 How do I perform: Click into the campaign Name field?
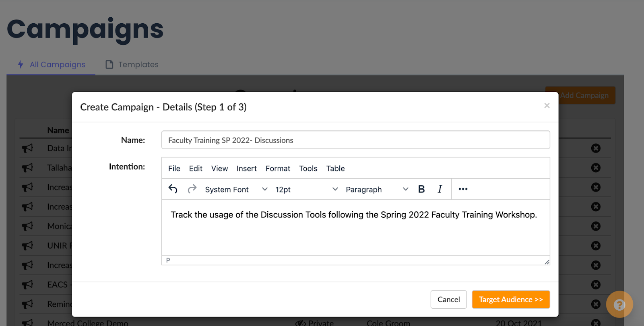355,140
